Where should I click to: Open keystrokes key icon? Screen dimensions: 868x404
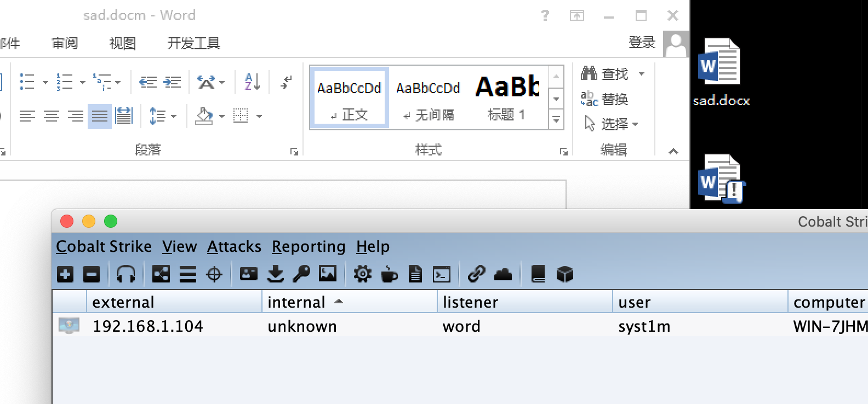(301, 274)
